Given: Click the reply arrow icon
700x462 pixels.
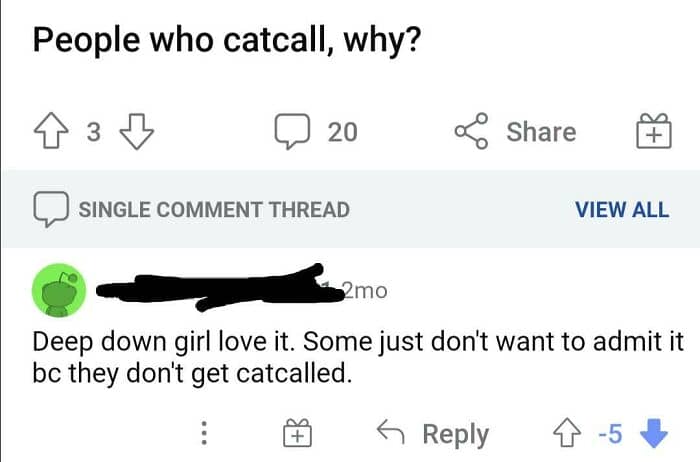Looking at the screenshot, I should click(389, 433).
